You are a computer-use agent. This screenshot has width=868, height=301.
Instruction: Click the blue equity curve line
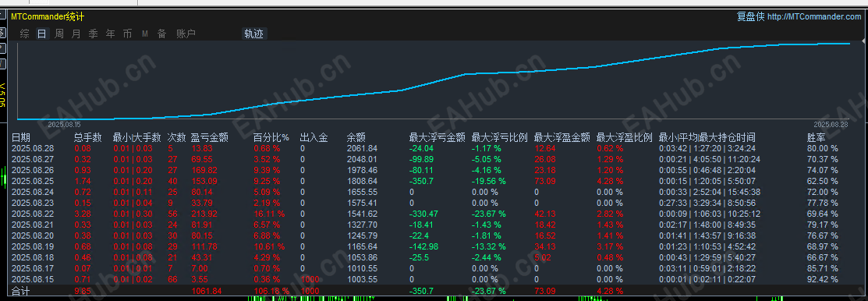coord(434,81)
